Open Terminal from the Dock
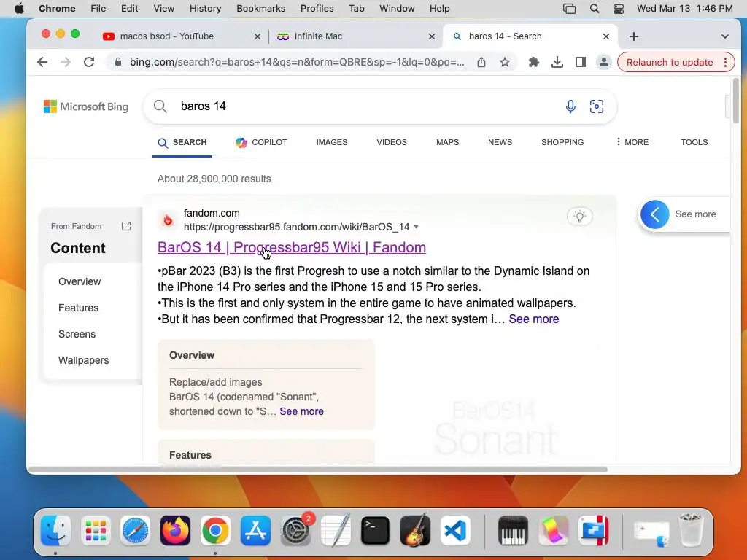Image resolution: width=747 pixels, height=560 pixels. click(x=376, y=530)
